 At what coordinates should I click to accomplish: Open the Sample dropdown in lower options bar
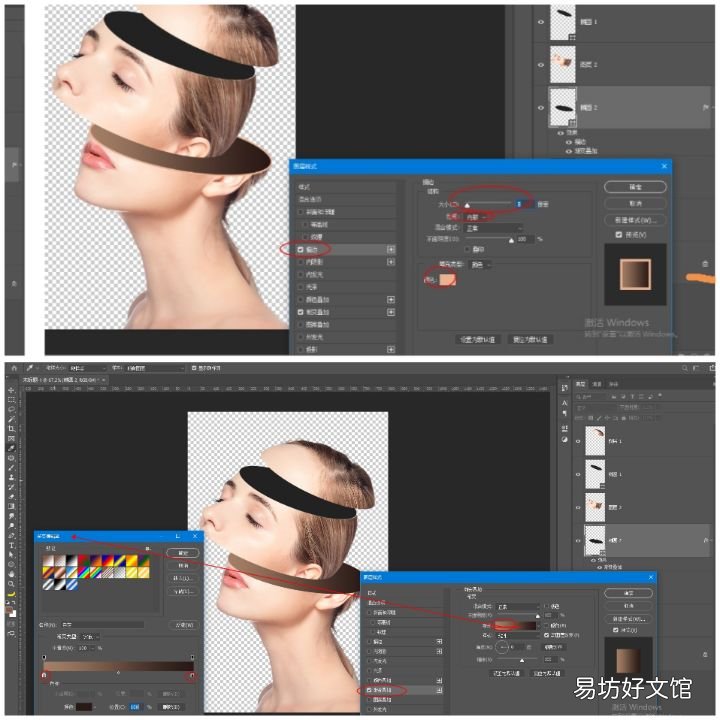[155, 368]
